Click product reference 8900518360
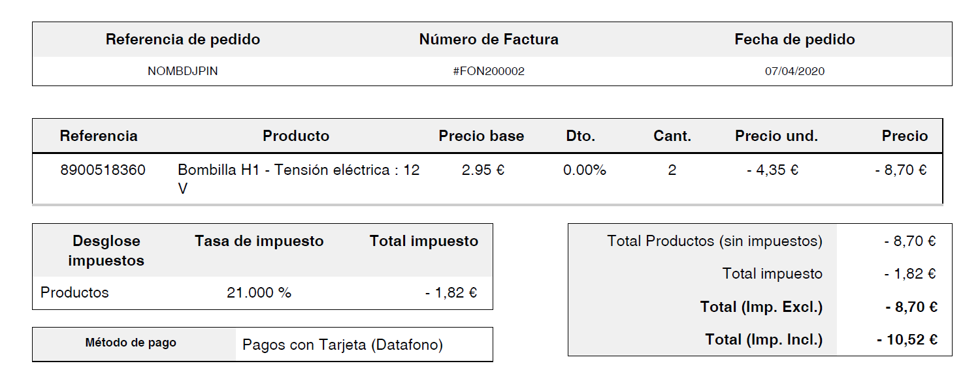The width and height of the screenshot is (980, 370). point(103,170)
